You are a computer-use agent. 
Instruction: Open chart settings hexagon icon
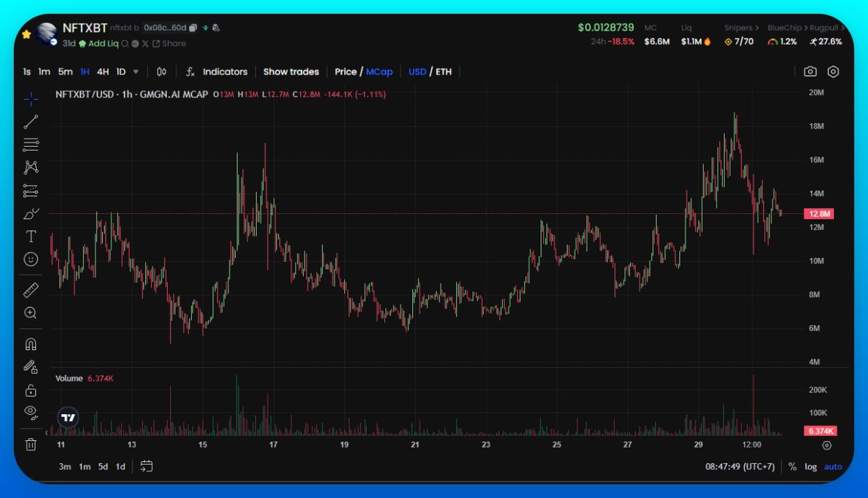pyautogui.click(x=833, y=72)
